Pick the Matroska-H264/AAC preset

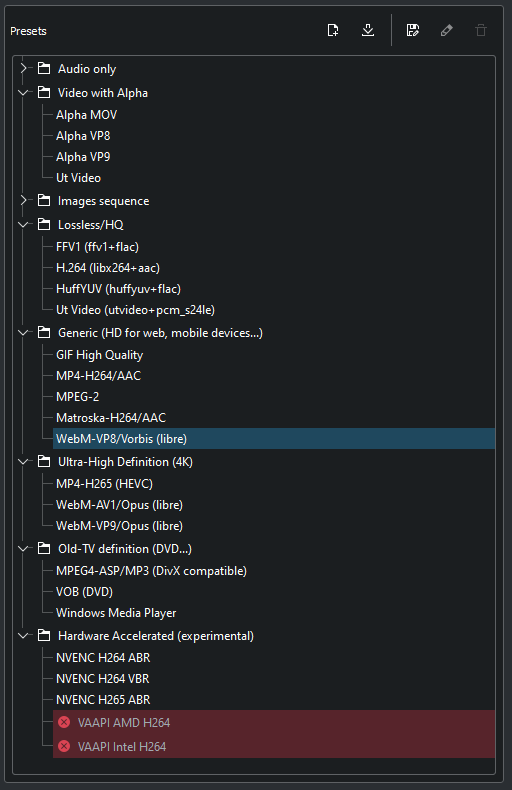click(274, 418)
